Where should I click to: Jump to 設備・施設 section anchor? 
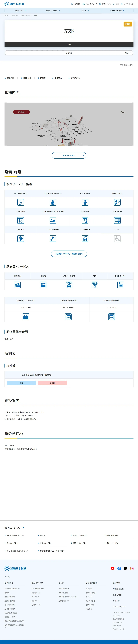tap(26, 78)
